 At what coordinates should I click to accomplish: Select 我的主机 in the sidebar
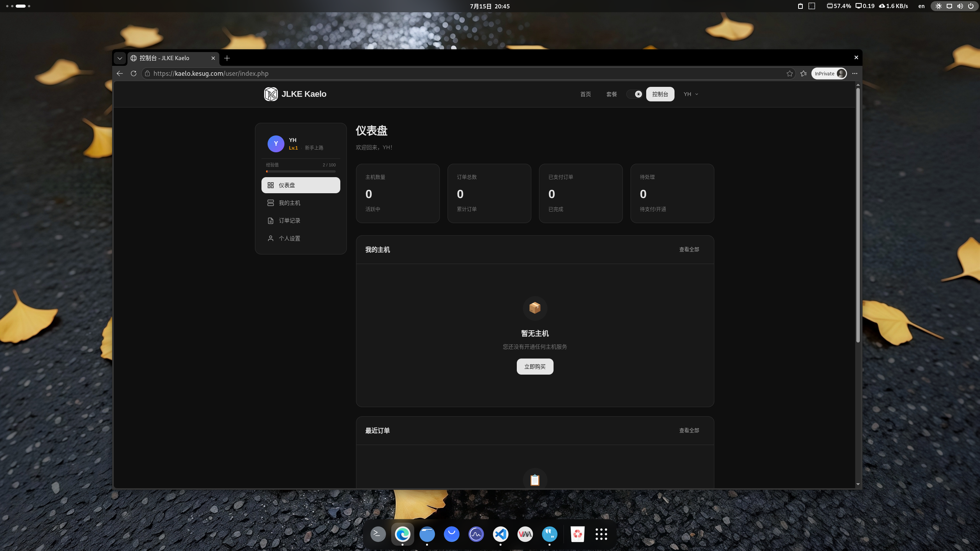(301, 203)
